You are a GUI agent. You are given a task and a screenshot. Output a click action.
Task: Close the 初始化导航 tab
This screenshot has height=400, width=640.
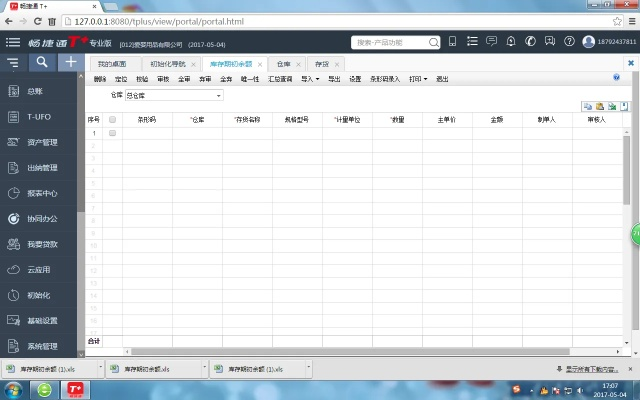(x=193, y=64)
